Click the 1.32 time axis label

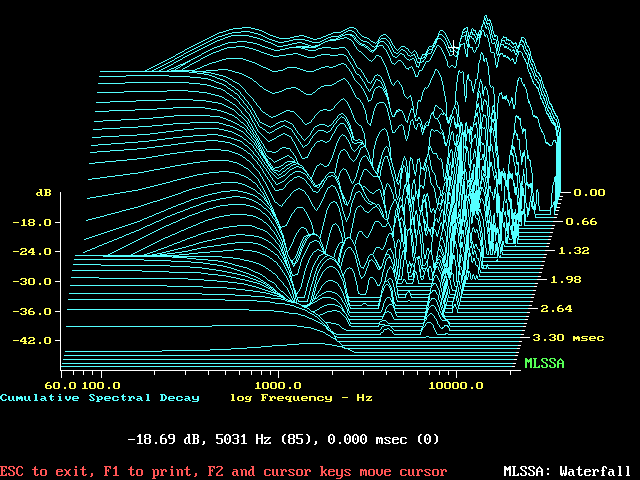point(573,251)
